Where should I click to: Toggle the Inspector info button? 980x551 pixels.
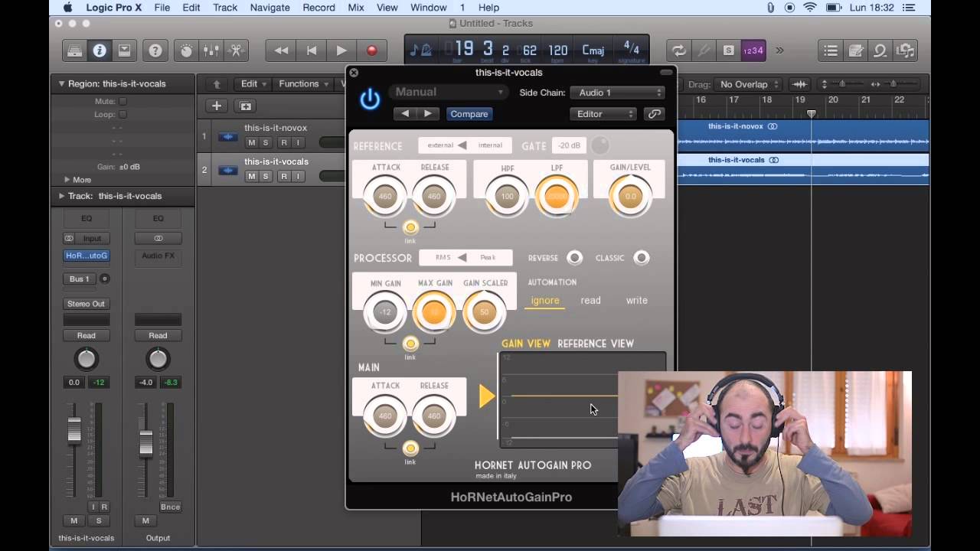[99, 51]
